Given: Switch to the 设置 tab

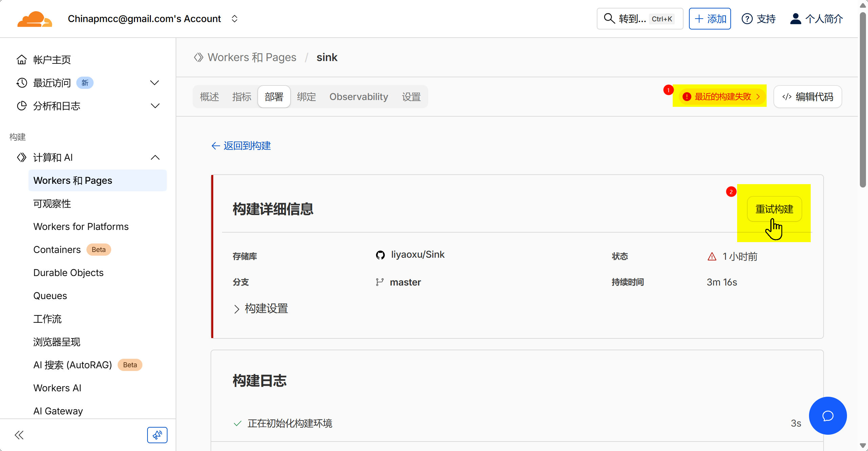Looking at the screenshot, I should click(411, 97).
